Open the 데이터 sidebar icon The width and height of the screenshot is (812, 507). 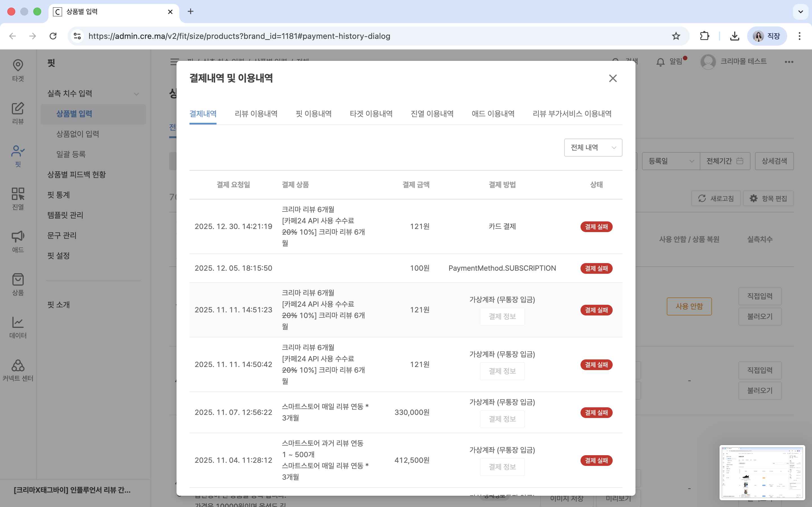(17, 326)
